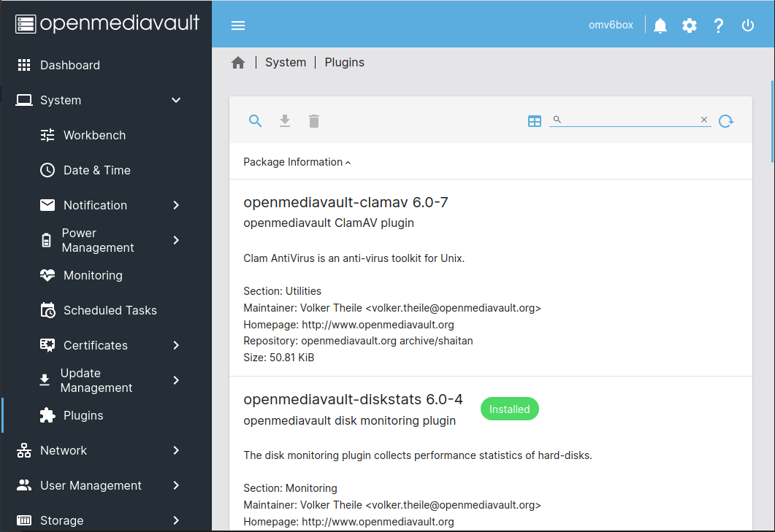Image resolution: width=775 pixels, height=532 pixels.
Task: Select System in the breadcrumb
Action: [286, 62]
